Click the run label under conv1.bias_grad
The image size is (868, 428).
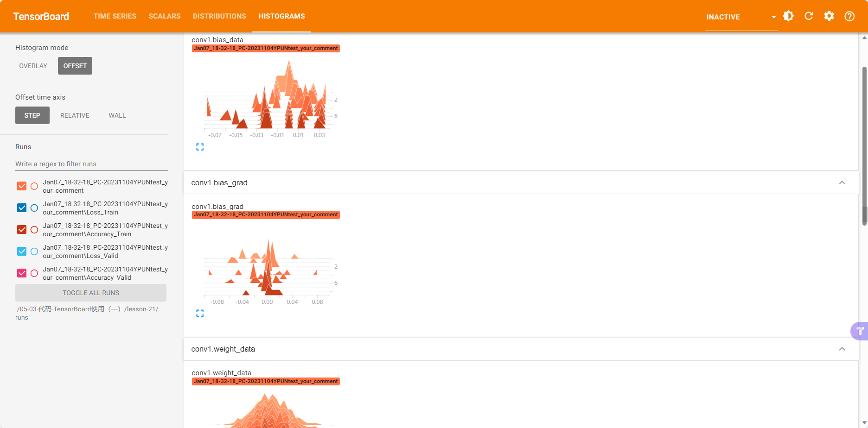(x=266, y=214)
